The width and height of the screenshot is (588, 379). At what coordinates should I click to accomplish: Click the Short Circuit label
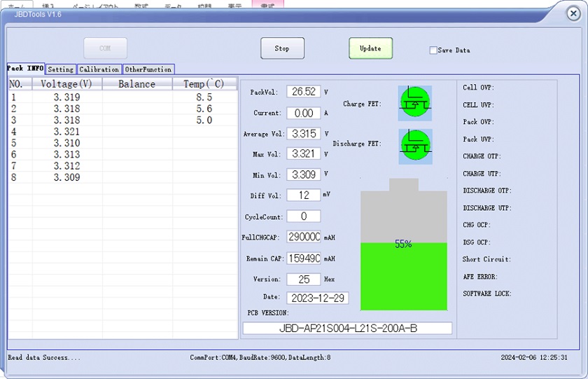tap(486, 259)
